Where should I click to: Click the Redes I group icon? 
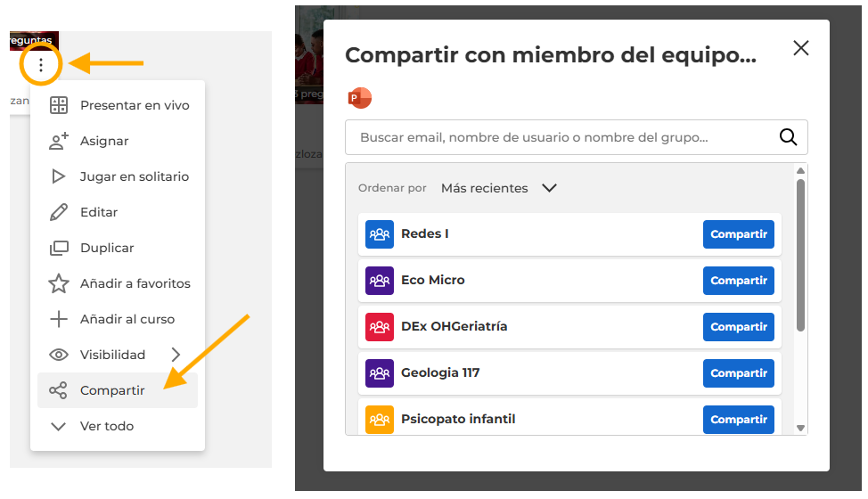coord(380,234)
